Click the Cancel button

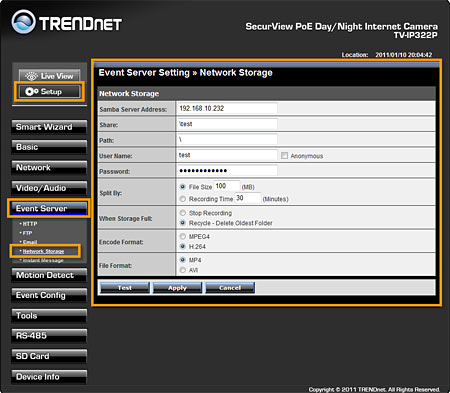coord(230,288)
